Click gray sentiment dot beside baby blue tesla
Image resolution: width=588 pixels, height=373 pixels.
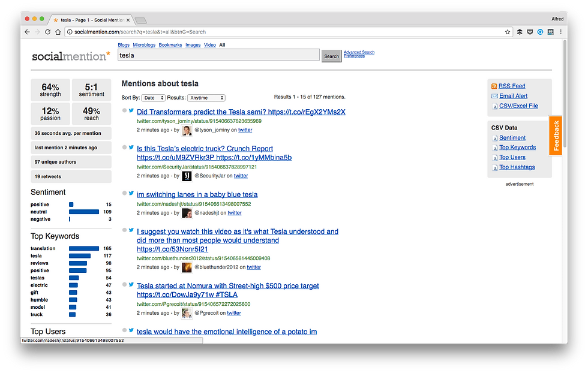[125, 193]
